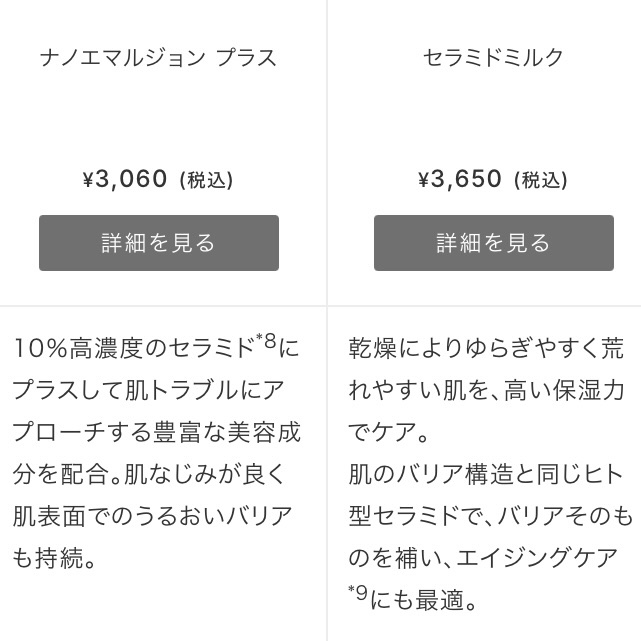Click the line 型セラミドで、バリアそのも
The image size is (641, 641).
click(x=490, y=517)
